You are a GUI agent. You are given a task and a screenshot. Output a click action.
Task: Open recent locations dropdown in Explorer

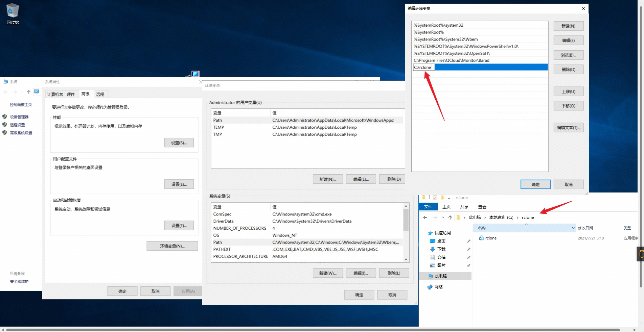click(x=443, y=218)
